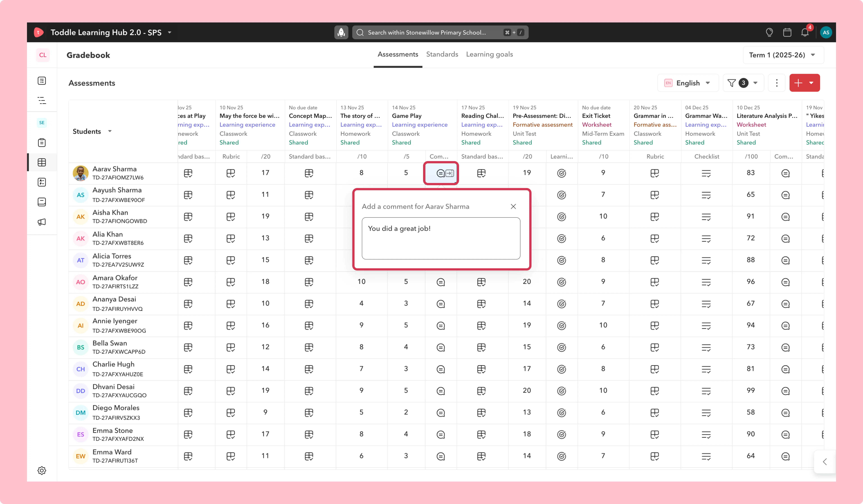Image resolution: width=863 pixels, height=504 pixels.
Task: Click the red add plus button
Action: coord(804,83)
